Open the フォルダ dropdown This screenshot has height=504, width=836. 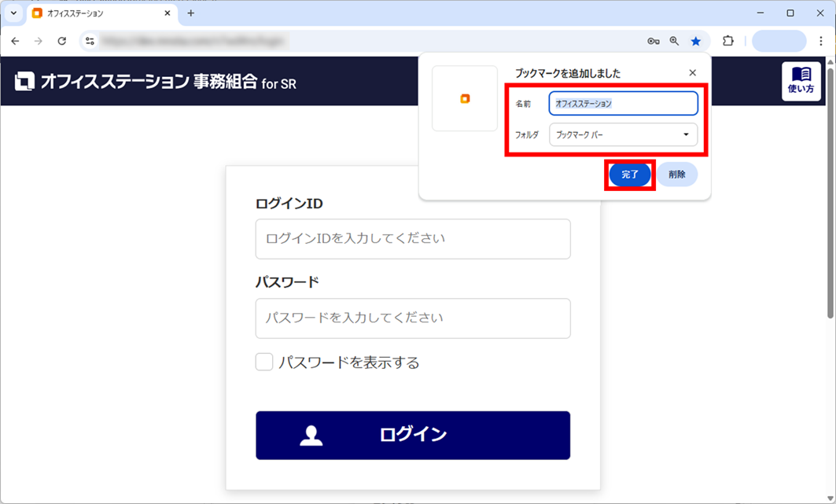624,134
